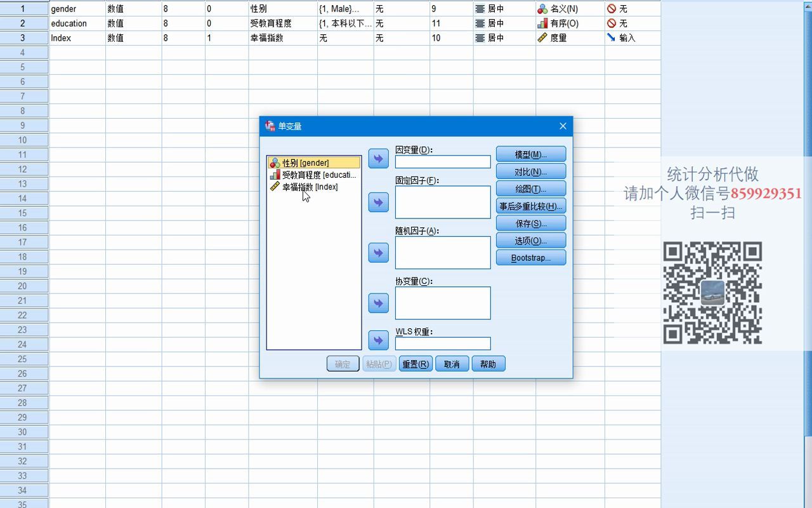
Task: Click the role 无 icon in education row
Action: (x=612, y=23)
